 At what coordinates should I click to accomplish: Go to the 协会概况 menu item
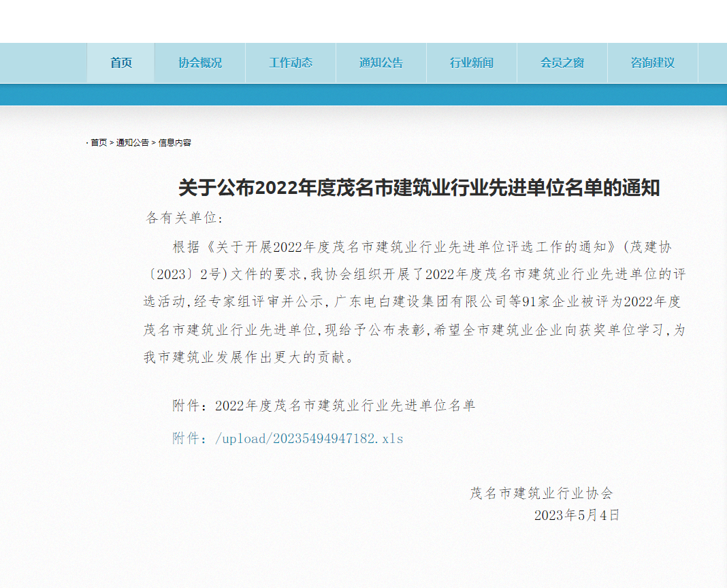pos(200,63)
